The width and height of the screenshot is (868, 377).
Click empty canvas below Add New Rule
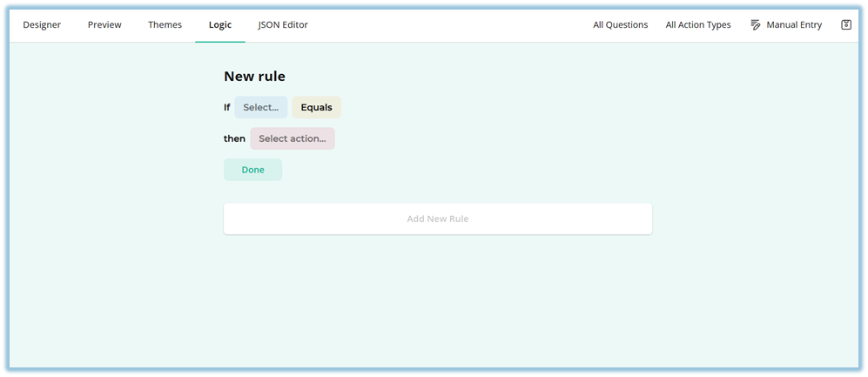pos(437,305)
